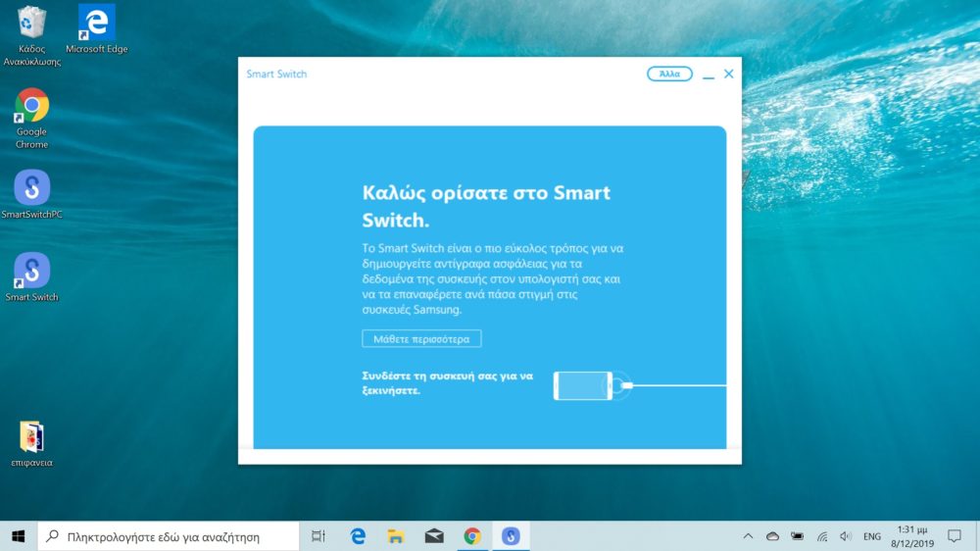Select the επιφανεια desktop file
Viewport: 980px width, 551px height.
click(31, 437)
